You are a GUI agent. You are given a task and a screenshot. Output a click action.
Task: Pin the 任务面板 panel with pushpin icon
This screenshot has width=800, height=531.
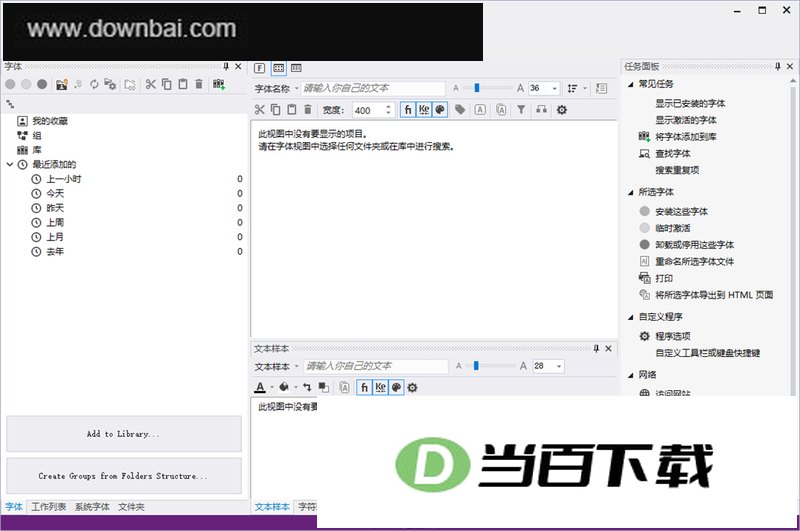(778, 66)
